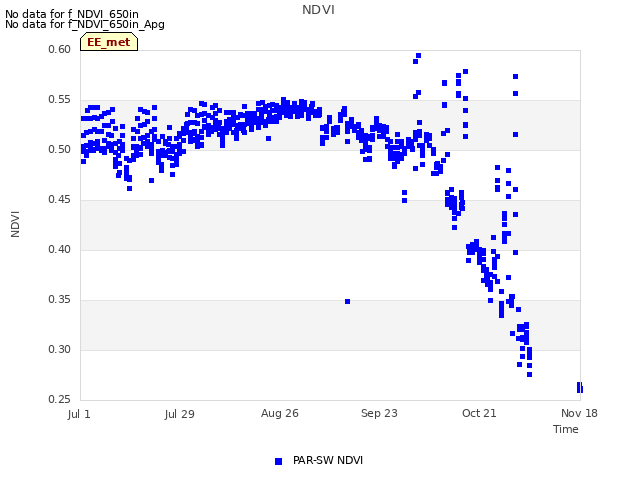Select the Jul 29 x-axis tick label
This screenshot has height=480, width=640.
pos(180,414)
